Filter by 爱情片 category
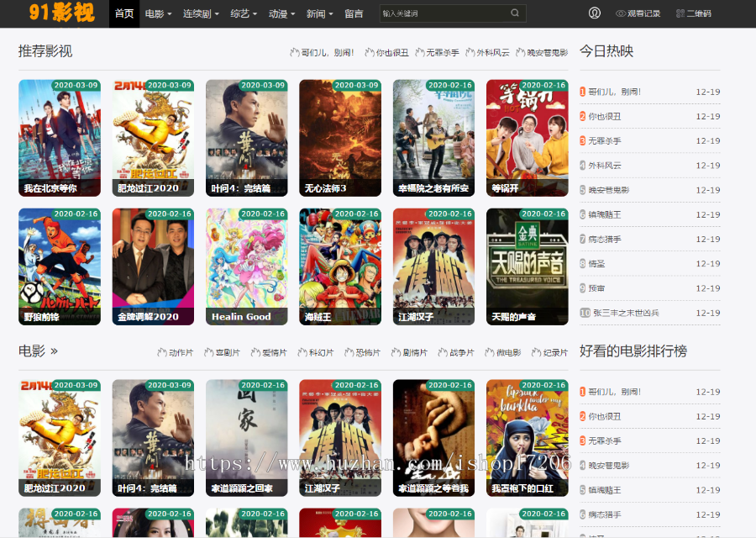Screen dimensions: 756x538 coord(269,353)
